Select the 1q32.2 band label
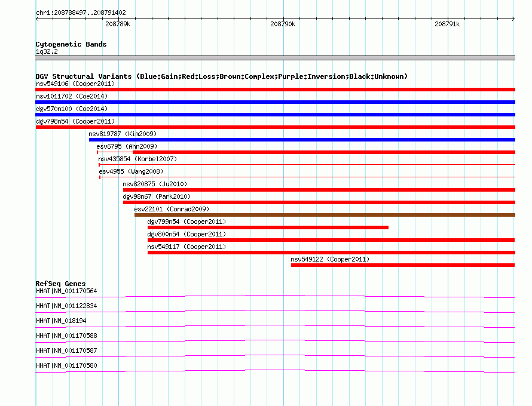The image size is (532, 406). click(47, 52)
